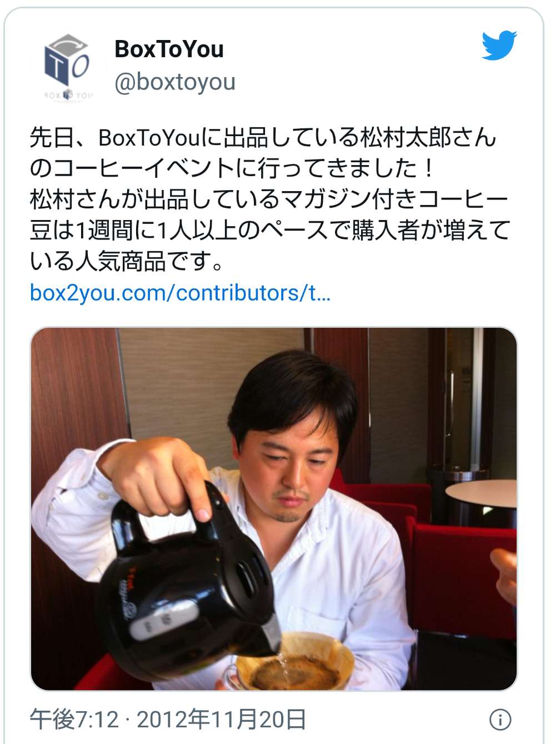This screenshot has height=744, width=560.
Task: Click the BoxToYou display name
Action: [x=169, y=49]
